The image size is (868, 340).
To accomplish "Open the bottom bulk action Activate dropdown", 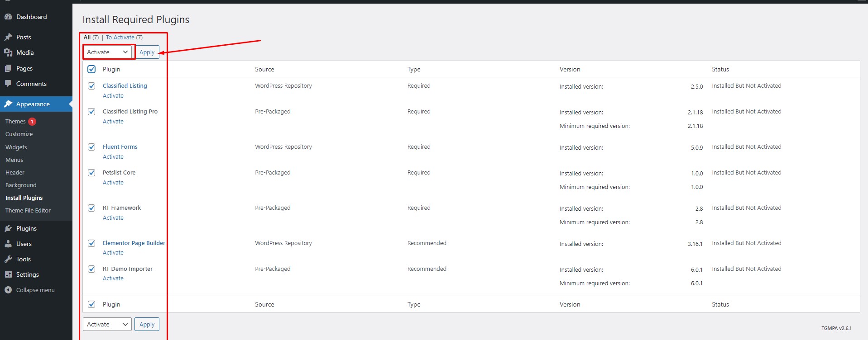I will coord(107,324).
